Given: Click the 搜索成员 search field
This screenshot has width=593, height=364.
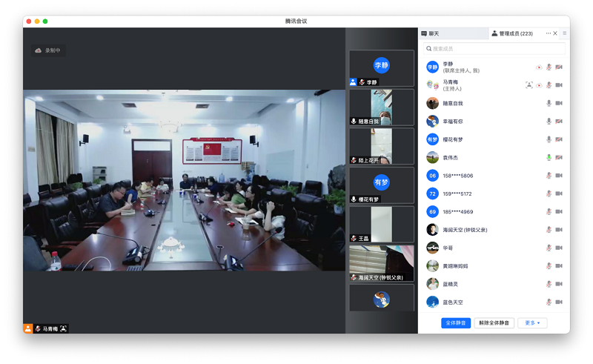Looking at the screenshot, I should coord(494,49).
